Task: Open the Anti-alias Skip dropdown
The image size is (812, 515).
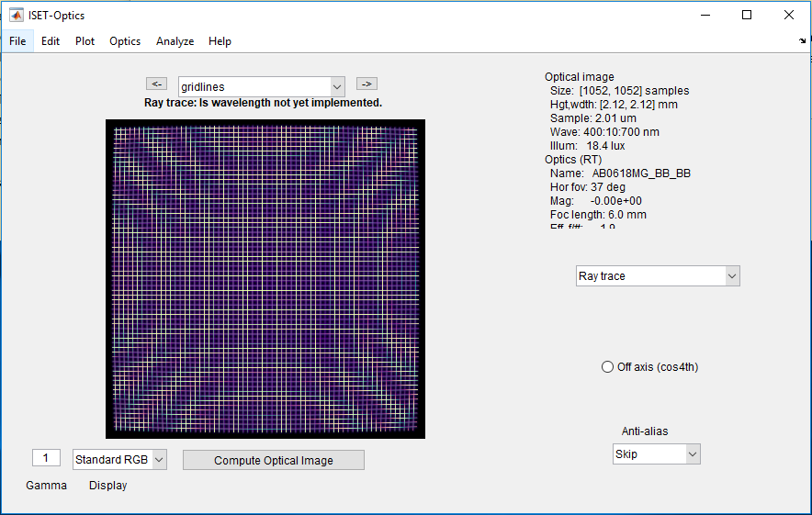Action: point(656,454)
